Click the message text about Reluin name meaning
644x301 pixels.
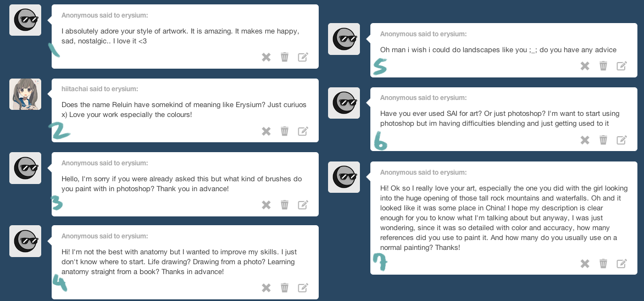(184, 110)
